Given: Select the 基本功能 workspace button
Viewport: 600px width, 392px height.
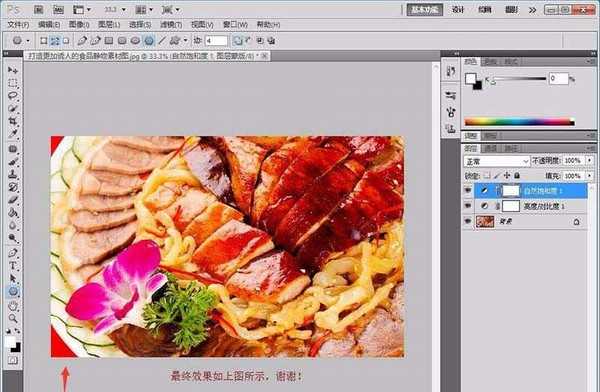Looking at the screenshot, I should (x=425, y=10).
